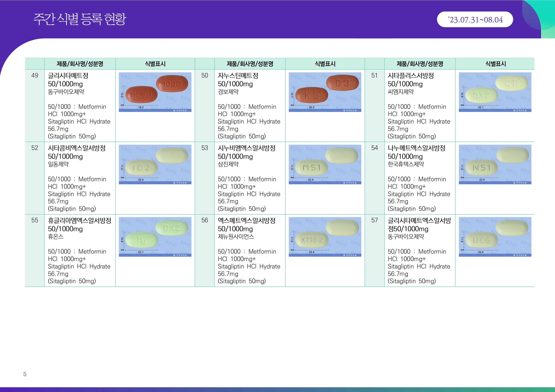Click product name 휴글리아엠엑스알서방정 in entry 55

[x=80, y=220]
